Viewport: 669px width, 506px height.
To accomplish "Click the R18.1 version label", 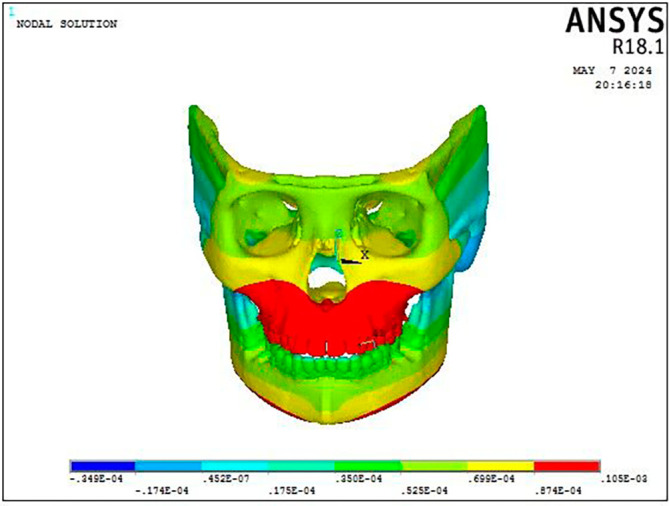I will (x=638, y=47).
